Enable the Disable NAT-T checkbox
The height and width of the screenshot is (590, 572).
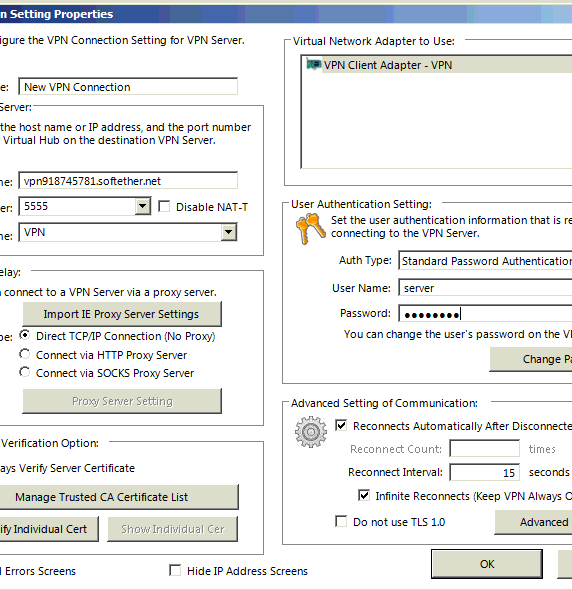(x=164, y=207)
